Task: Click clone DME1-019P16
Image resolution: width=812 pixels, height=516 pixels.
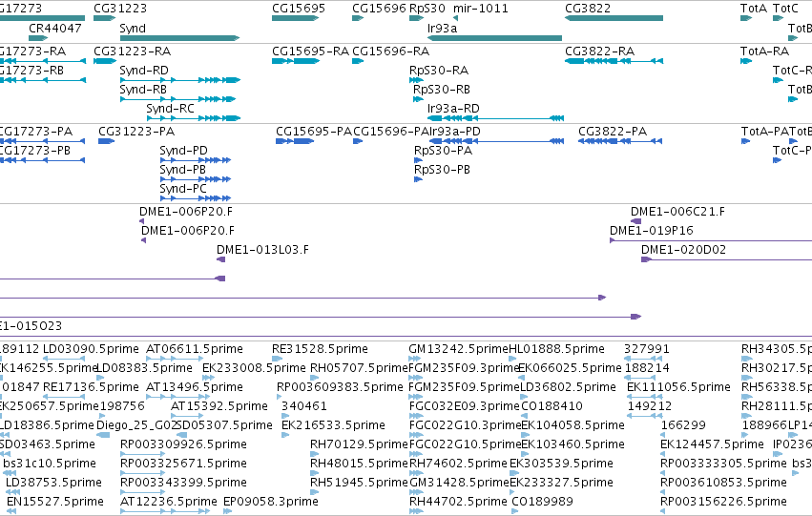Action: pos(711,240)
